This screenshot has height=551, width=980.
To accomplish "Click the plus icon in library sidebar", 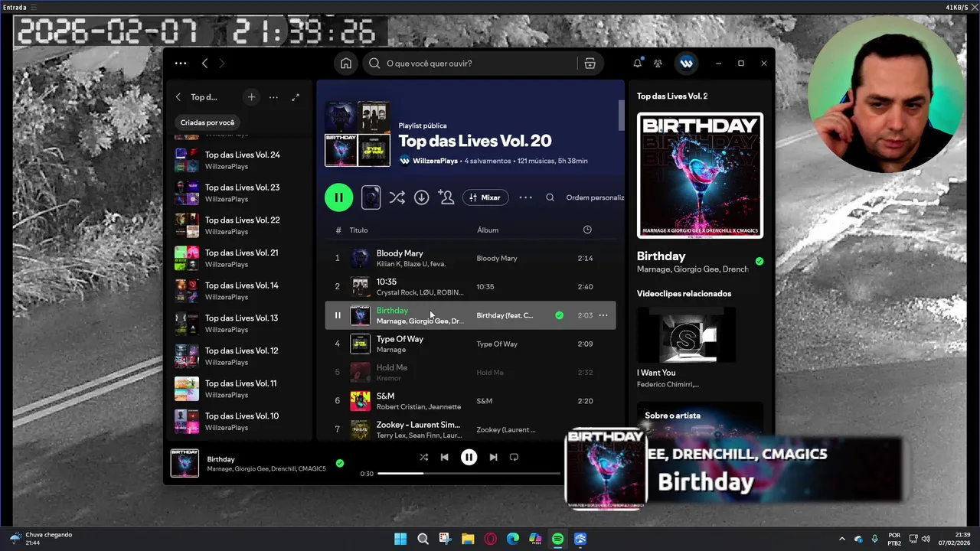I will pos(251,97).
